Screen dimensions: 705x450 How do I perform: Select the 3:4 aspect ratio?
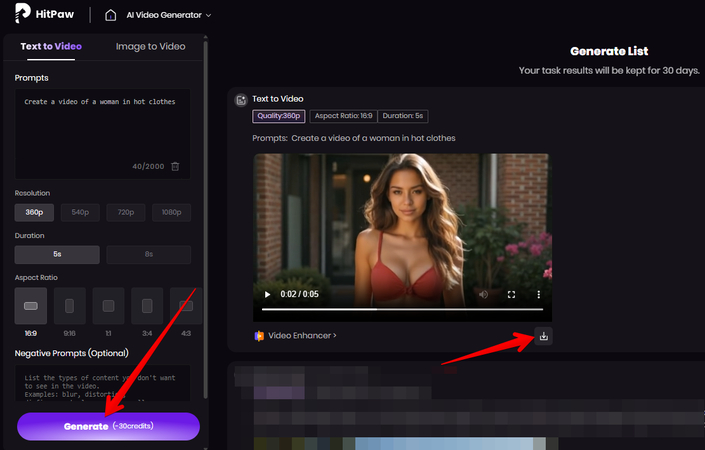point(147,306)
